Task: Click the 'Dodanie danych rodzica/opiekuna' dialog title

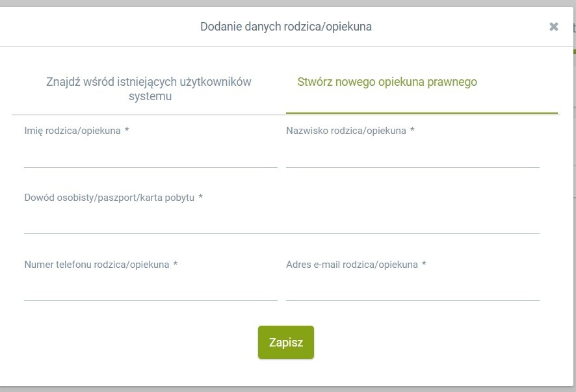Action: point(286,27)
